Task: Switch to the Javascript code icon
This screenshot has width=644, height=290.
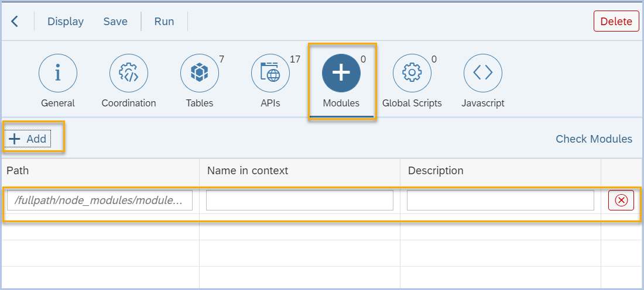Action: pos(482,73)
